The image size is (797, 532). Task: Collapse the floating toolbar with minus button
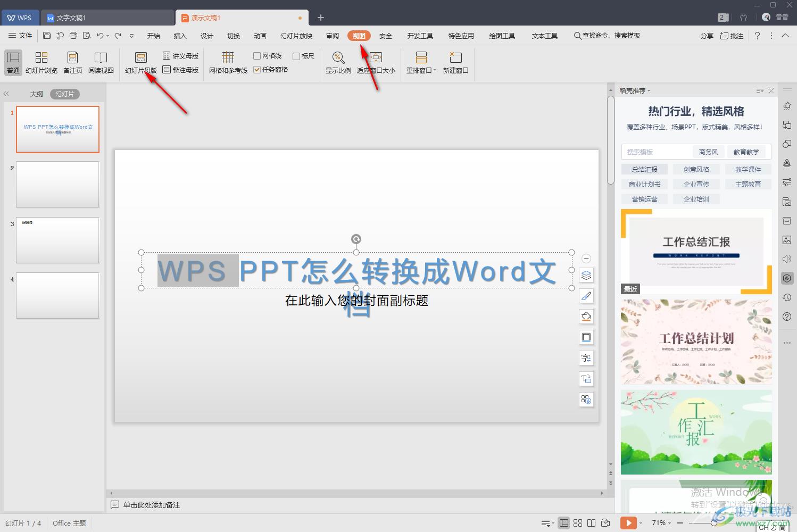tap(586, 259)
